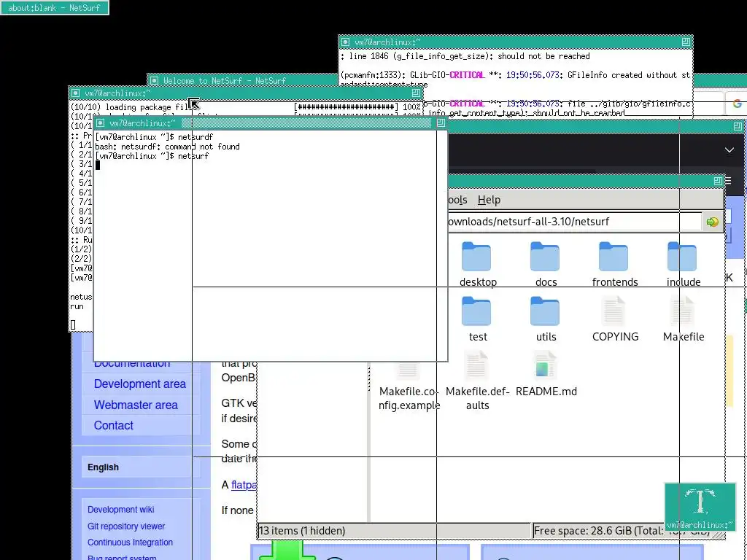This screenshot has width=747, height=560.
Task: Maximize the netsurf terminal window
Action: pyautogui.click(x=441, y=122)
